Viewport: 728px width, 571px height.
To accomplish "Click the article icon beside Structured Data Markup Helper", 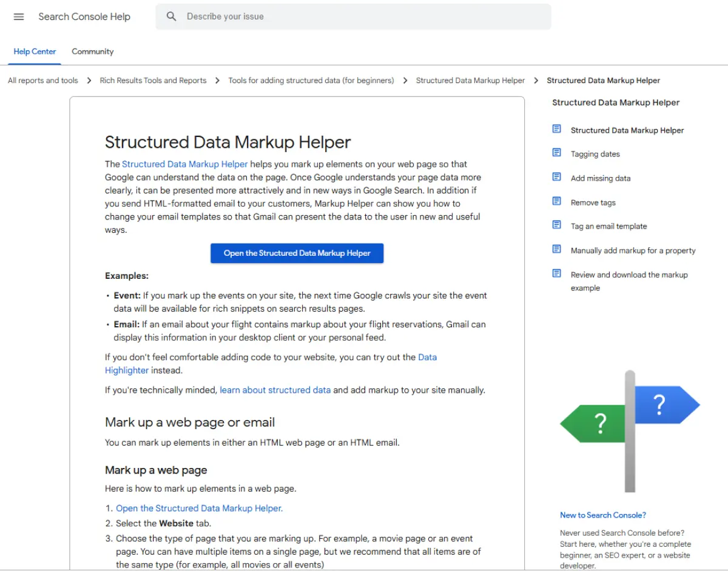I will (x=556, y=129).
